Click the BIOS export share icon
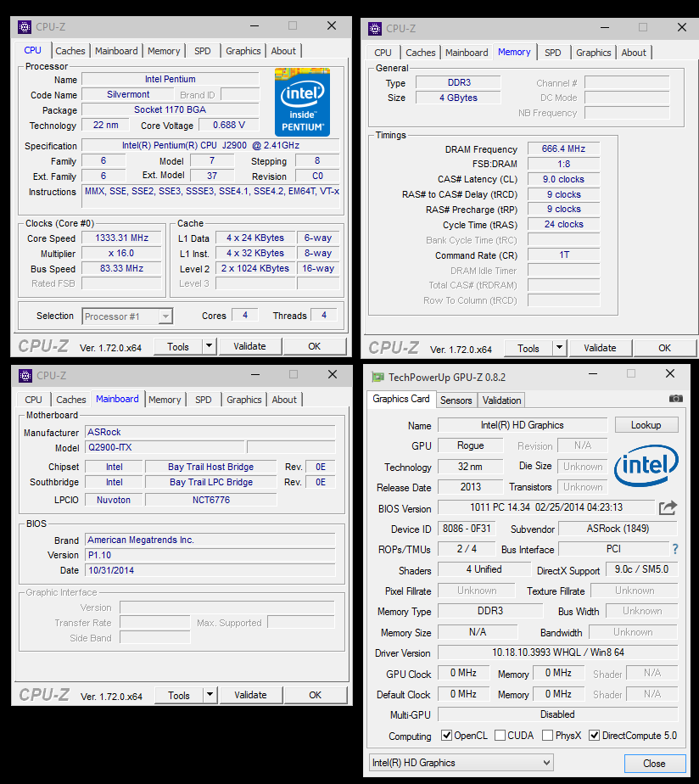This screenshot has width=699, height=784. point(668,507)
